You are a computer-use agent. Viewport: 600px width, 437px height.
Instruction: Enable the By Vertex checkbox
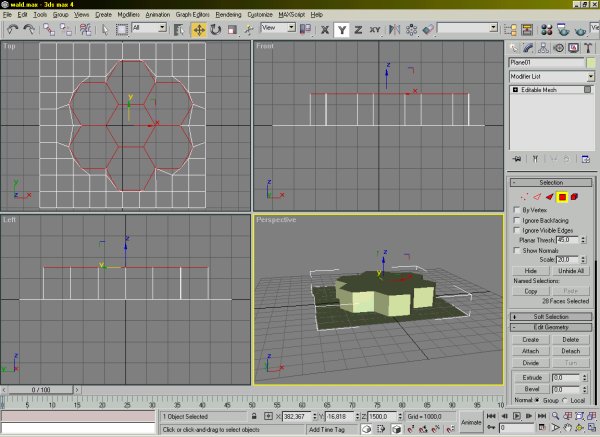(x=517, y=210)
